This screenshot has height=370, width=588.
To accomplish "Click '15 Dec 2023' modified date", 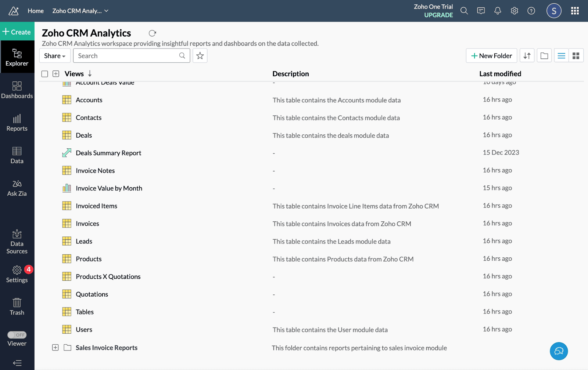I will [x=501, y=152].
